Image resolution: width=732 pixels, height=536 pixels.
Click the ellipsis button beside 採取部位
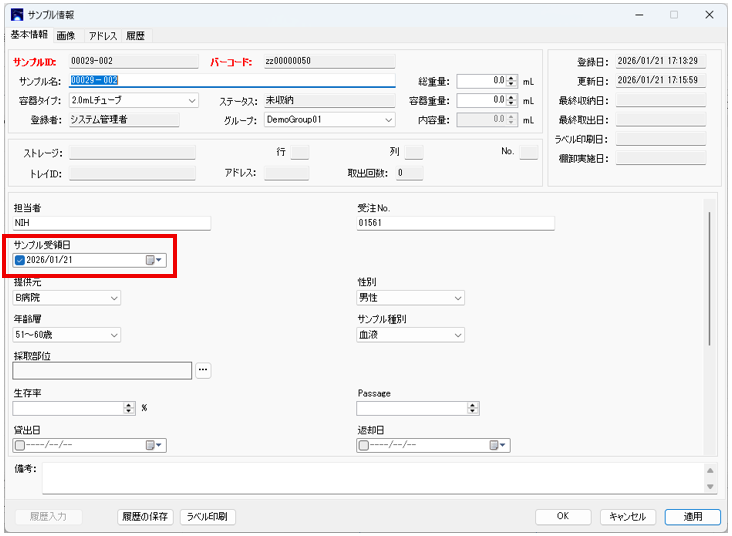pos(203,370)
